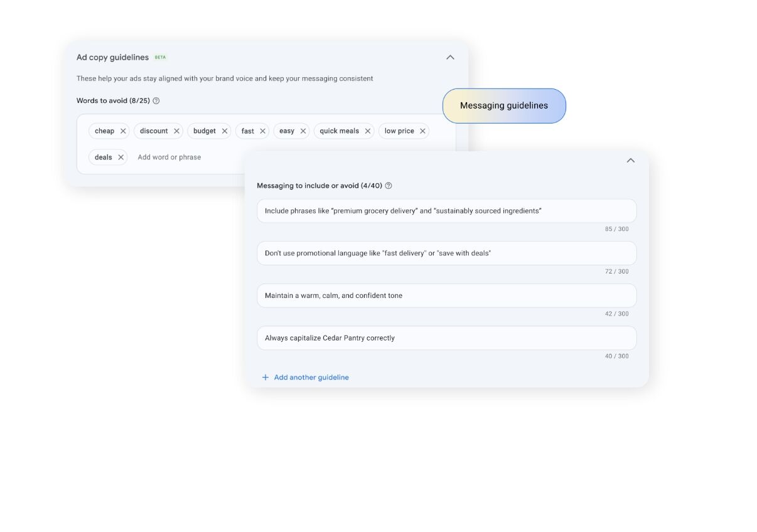
Task: Select the "low price" chip label
Action: click(x=399, y=131)
